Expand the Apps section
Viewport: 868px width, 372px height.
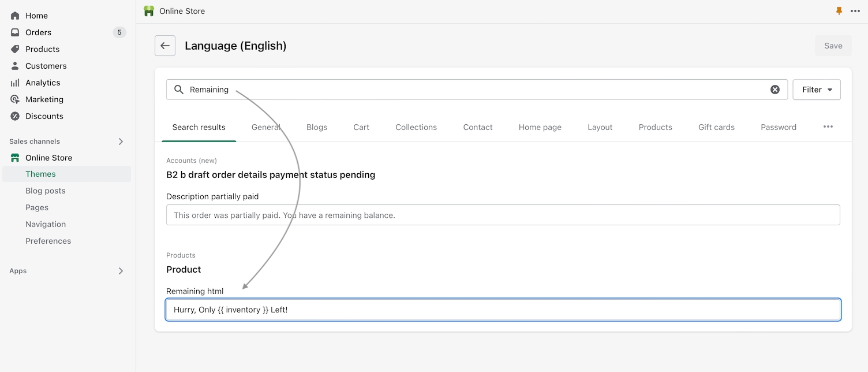click(x=121, y=271)
